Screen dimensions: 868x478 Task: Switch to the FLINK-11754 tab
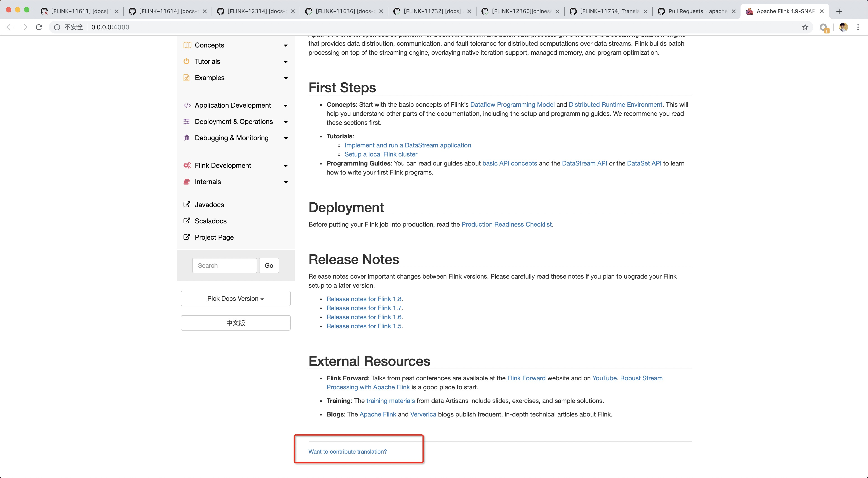coord(609,11)
